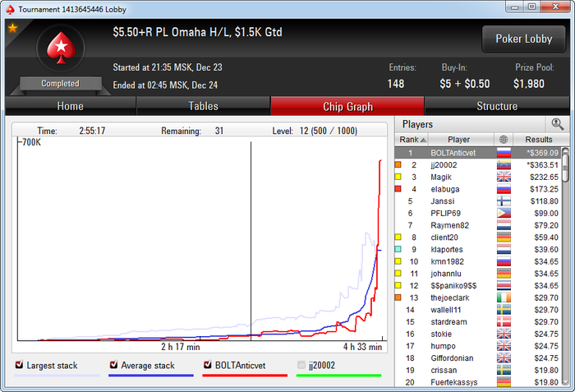The image size is (575, 392).
Task: Select player row humpo
Action: 478,346
